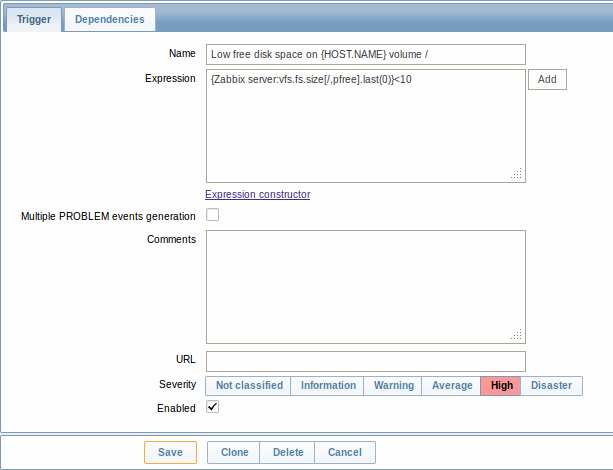Cancel editing the trigger
This screenshot has height=470, width=613.
click(x=345, y=452)
